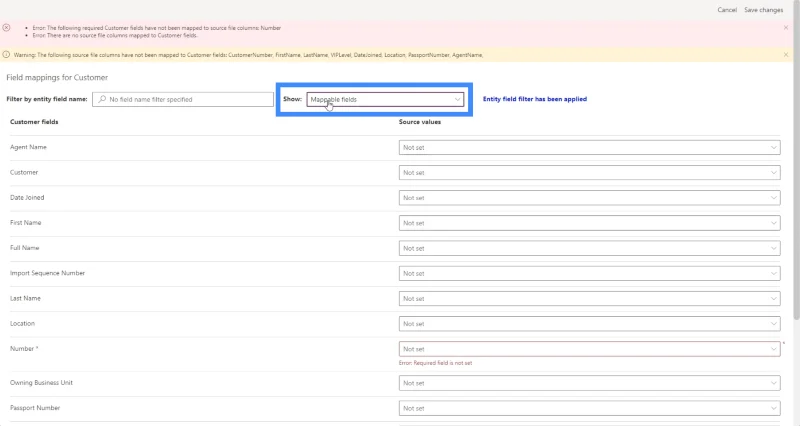Screen dimensions: 800x426
Task: Open the Show Mappable fields dropdown
Action: point(385,99)
